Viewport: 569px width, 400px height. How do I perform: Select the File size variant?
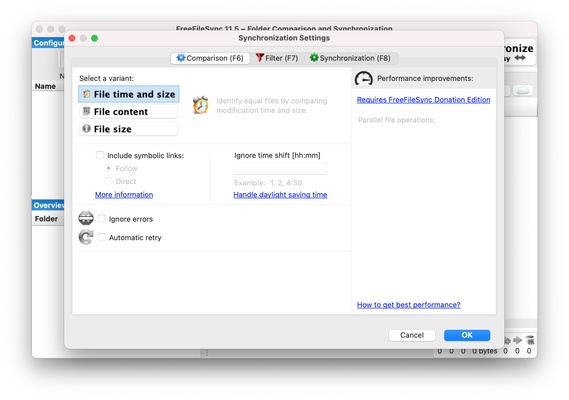pos(129,129)
